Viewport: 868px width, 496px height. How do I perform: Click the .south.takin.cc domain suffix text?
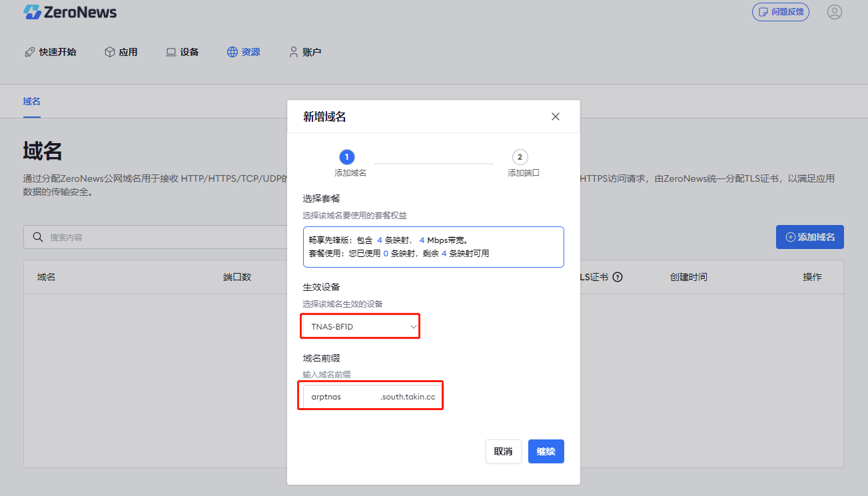(x=408, y=397)
